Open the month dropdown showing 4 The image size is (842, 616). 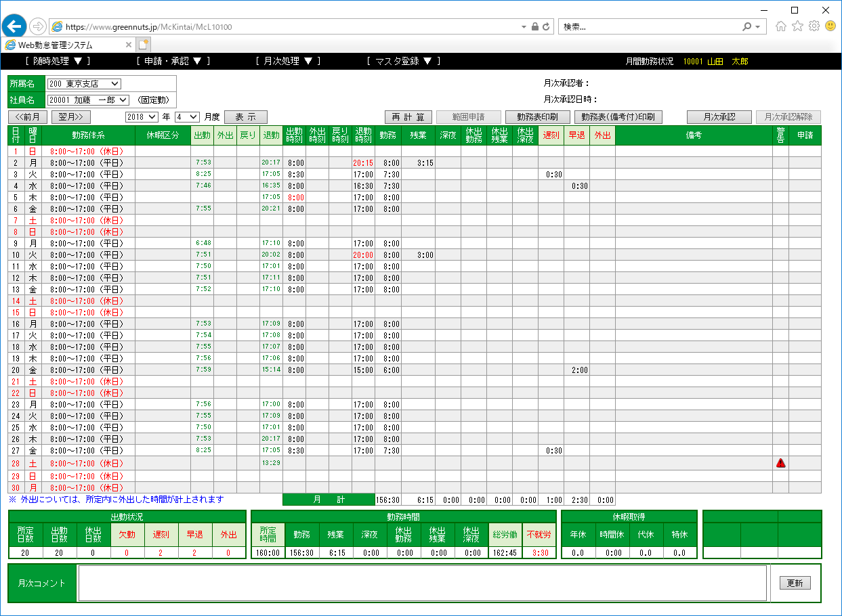tap(187, 117)
